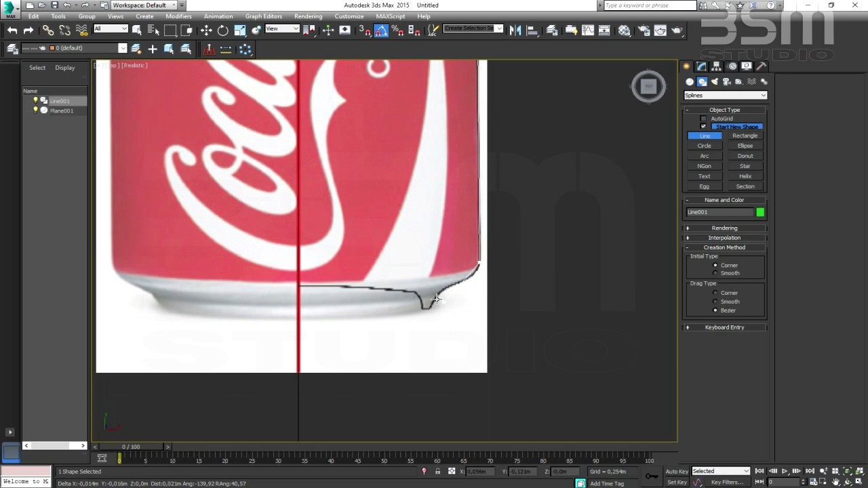
Task: Select the Lights category icon
Action: point(714,81)
